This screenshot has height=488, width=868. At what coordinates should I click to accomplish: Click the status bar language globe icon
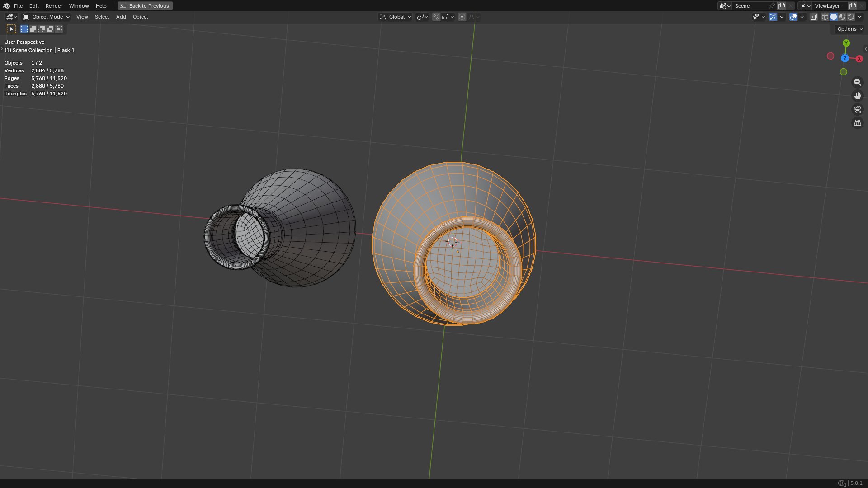point(841,483)
